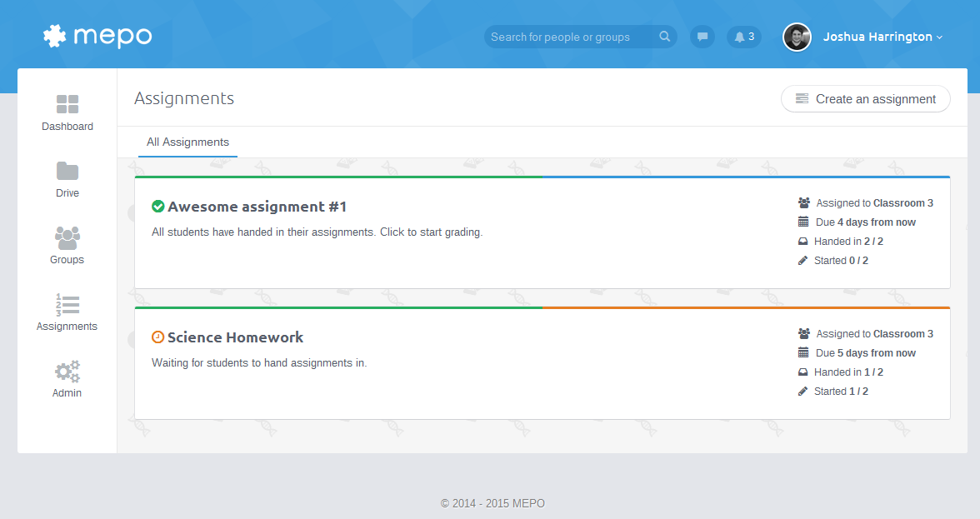Open Science Homework assignment title
Screen dimensions: 980x519
tap(235, 337)
